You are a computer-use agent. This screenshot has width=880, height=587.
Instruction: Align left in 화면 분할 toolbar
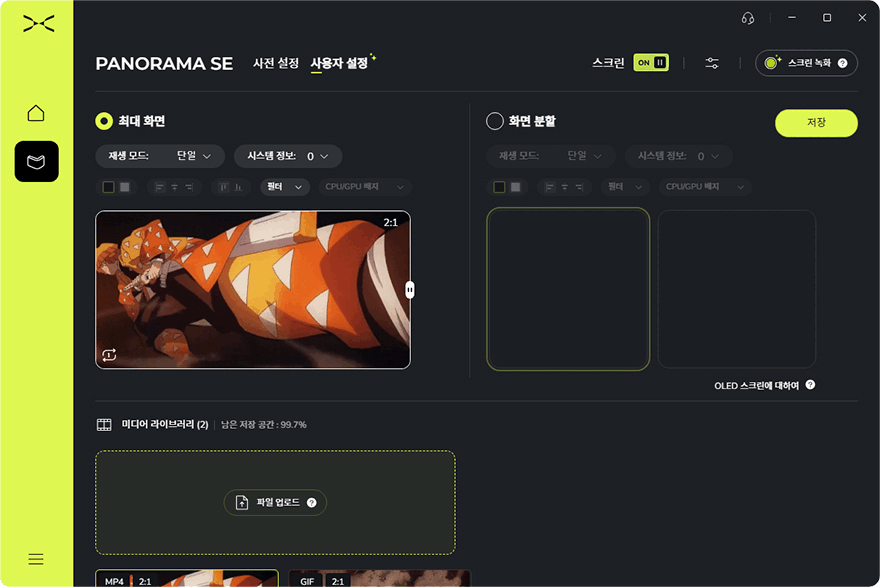click(x=550, y=187)
